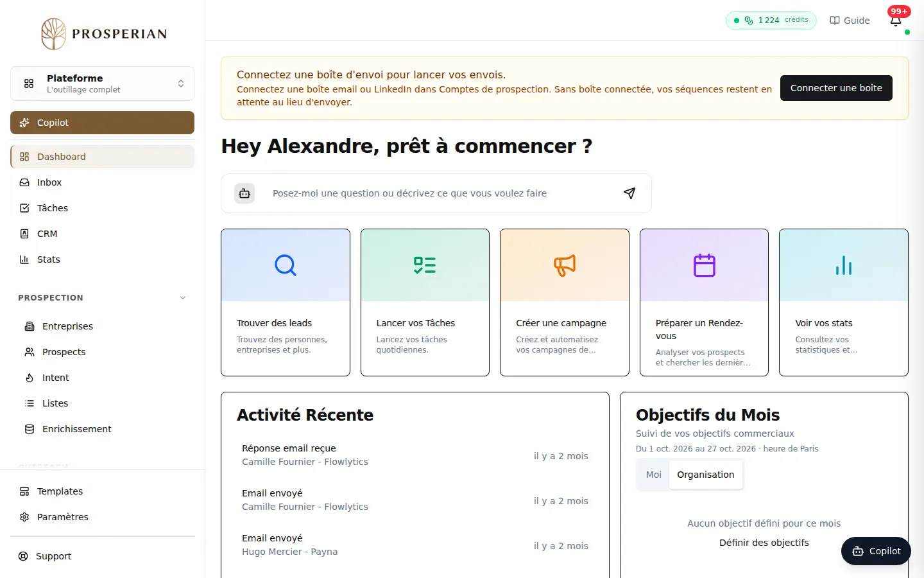Click the robot icon in question box
The image size is (924, 578).
click(244, 193)
